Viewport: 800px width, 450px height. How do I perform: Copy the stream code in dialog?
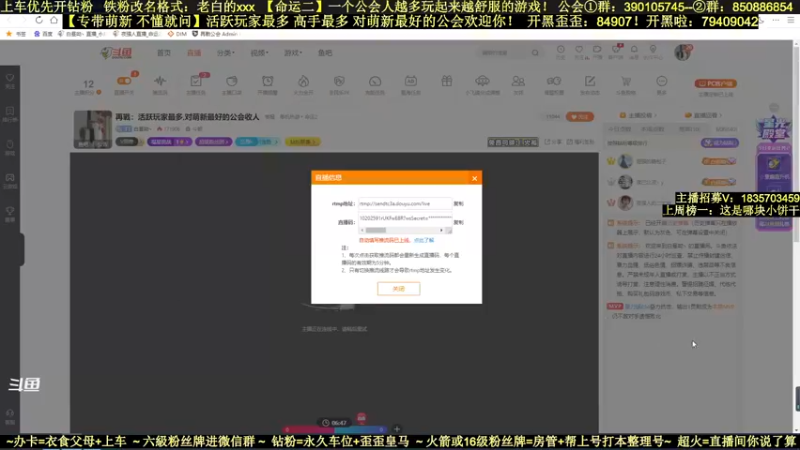[458, 222]
